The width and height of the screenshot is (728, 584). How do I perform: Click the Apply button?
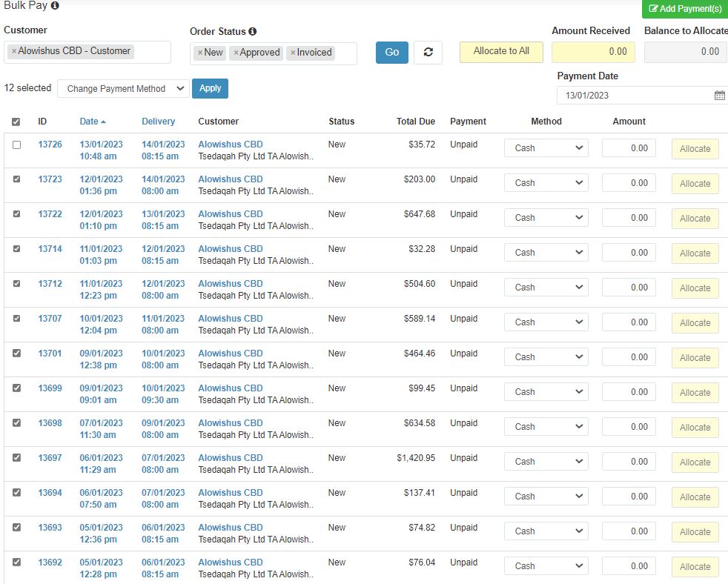[210, 88]
